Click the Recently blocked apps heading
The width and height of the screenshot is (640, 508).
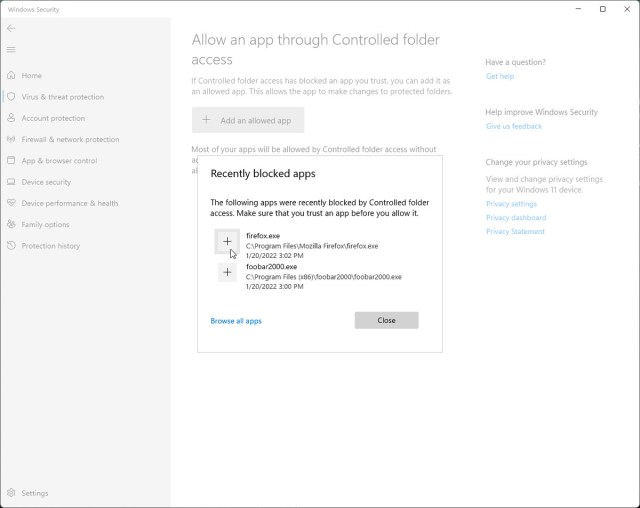point(263,174)
